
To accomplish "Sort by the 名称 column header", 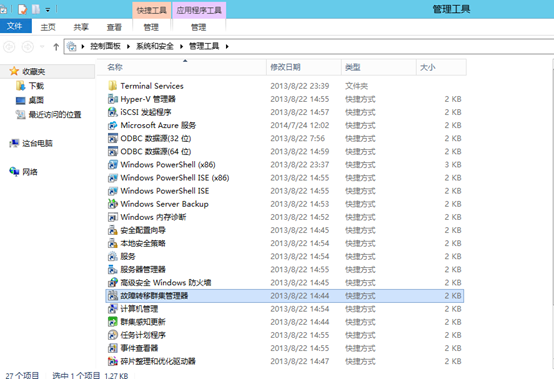I will click(x=181, y=67).
